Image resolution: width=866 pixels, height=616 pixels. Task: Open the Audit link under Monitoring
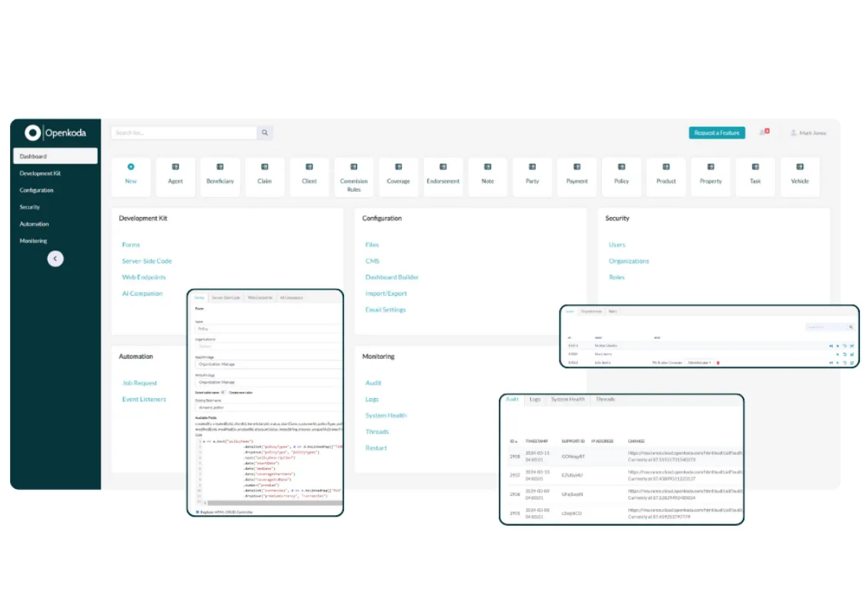[373, 383]
